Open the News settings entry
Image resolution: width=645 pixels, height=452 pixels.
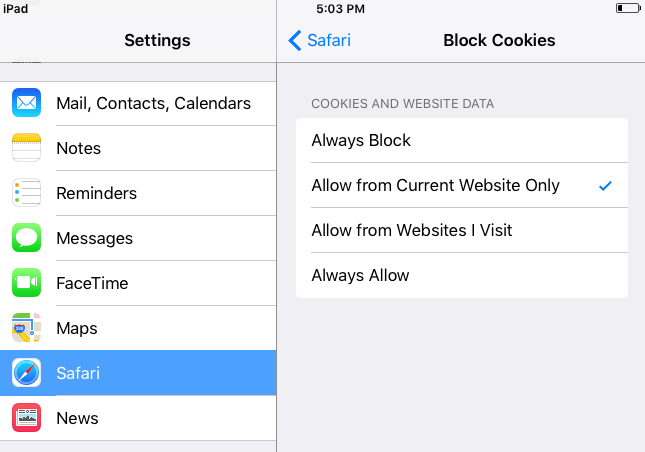coord(138,417)
